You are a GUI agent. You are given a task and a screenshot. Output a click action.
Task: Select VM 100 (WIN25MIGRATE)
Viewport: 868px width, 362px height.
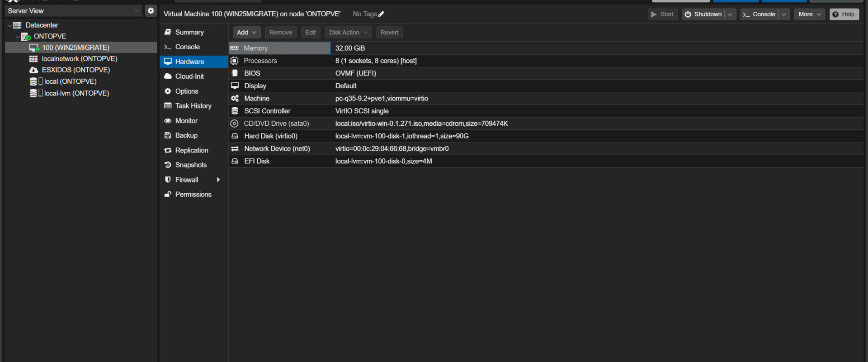(x=81, y=48)
